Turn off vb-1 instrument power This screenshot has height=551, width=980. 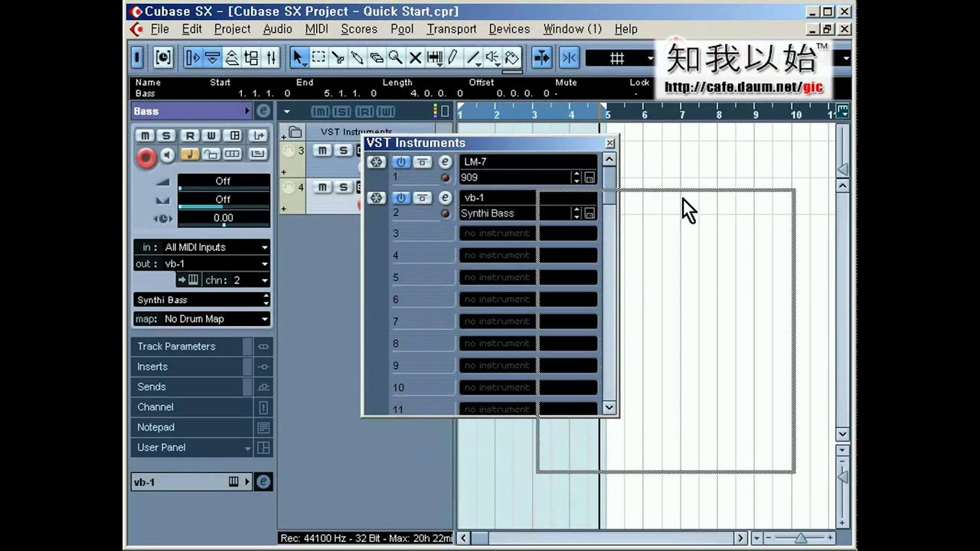coord(400,198)
